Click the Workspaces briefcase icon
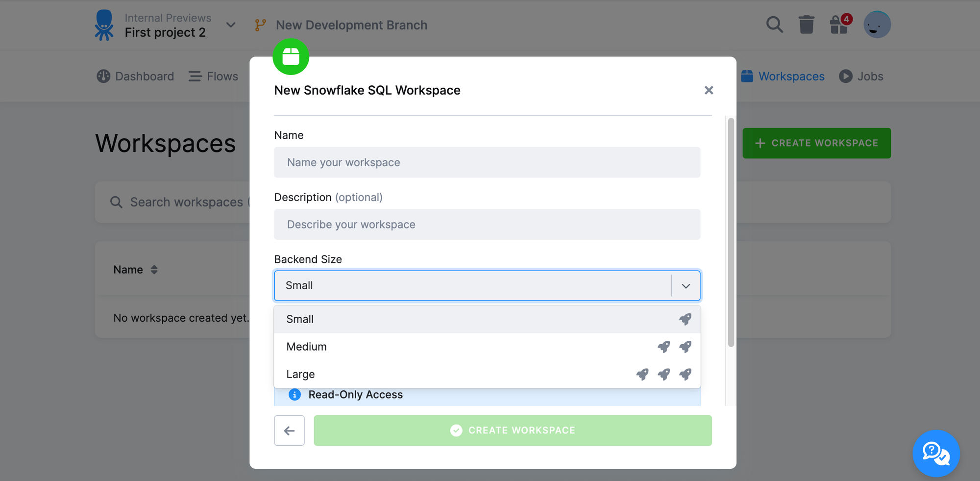Viewport: 980px width, 481px height. [x=747, y=76]
